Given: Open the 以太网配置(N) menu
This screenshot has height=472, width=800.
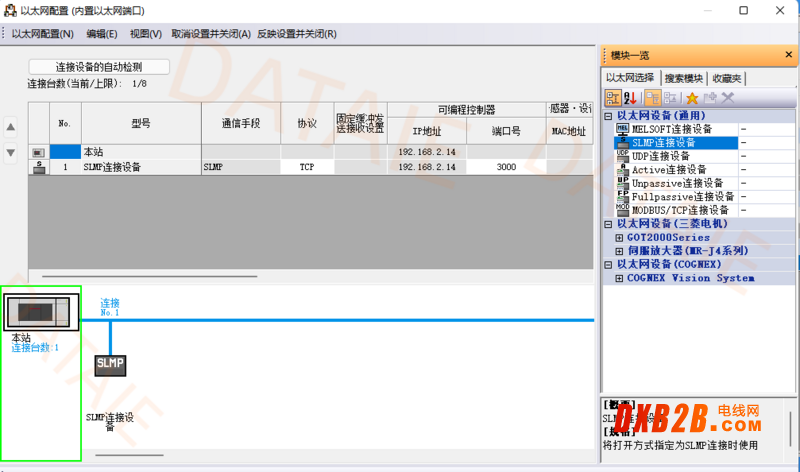Looking at the screenshot, I should click(43, 34).
